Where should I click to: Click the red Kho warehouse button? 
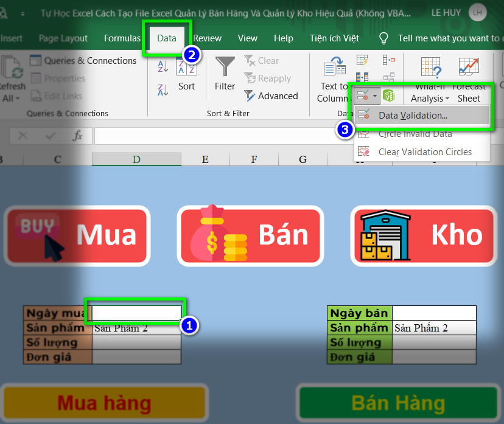pyautogui.click(x=424, y=236)
